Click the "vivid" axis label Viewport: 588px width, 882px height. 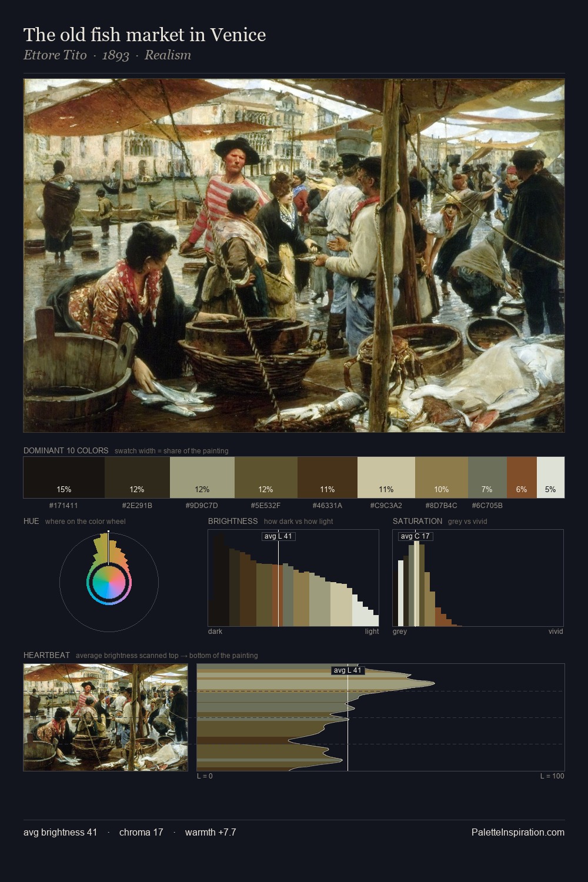[556, 632]
